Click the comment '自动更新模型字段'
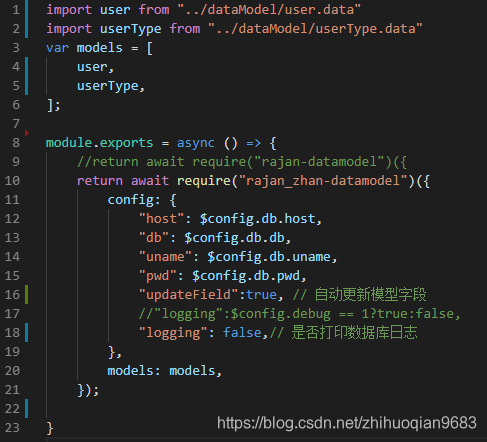 (370, 295)
